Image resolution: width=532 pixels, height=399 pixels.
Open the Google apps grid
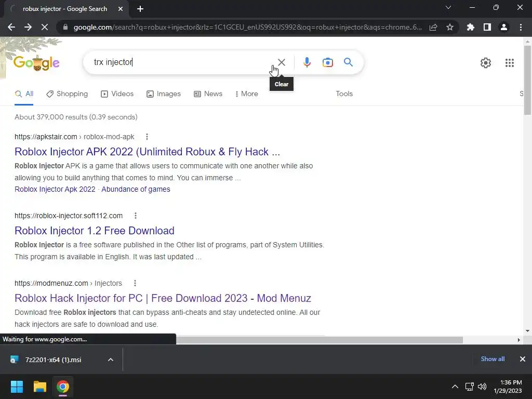pos(509,63)
